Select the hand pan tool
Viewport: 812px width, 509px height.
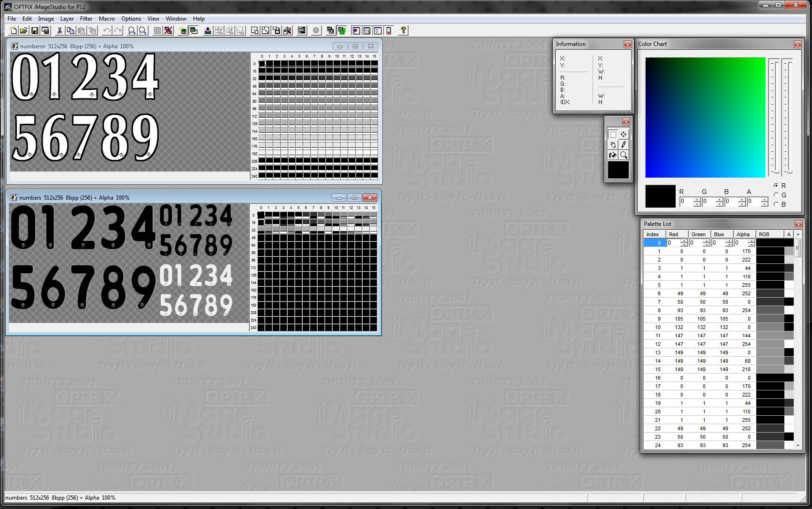click(613, 145)
